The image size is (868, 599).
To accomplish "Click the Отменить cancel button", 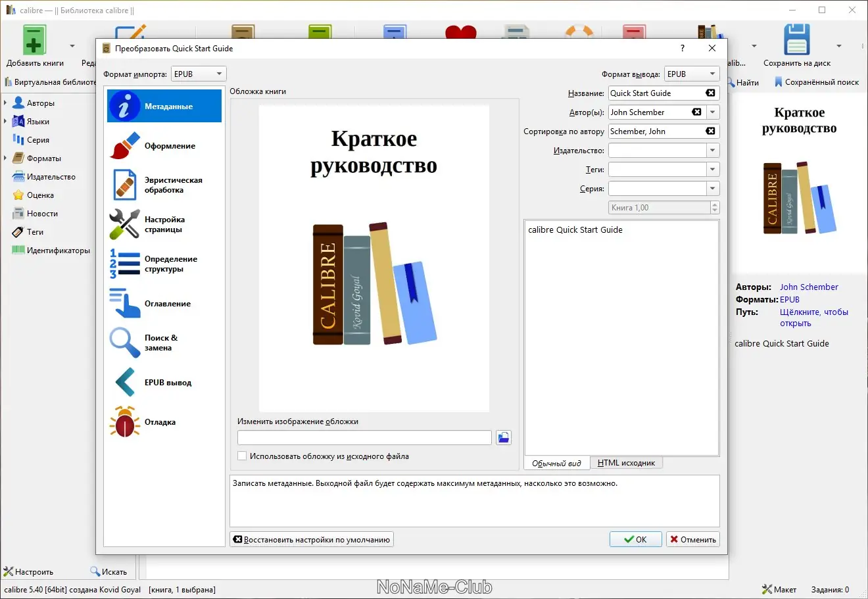I will (x=692, y=540).
